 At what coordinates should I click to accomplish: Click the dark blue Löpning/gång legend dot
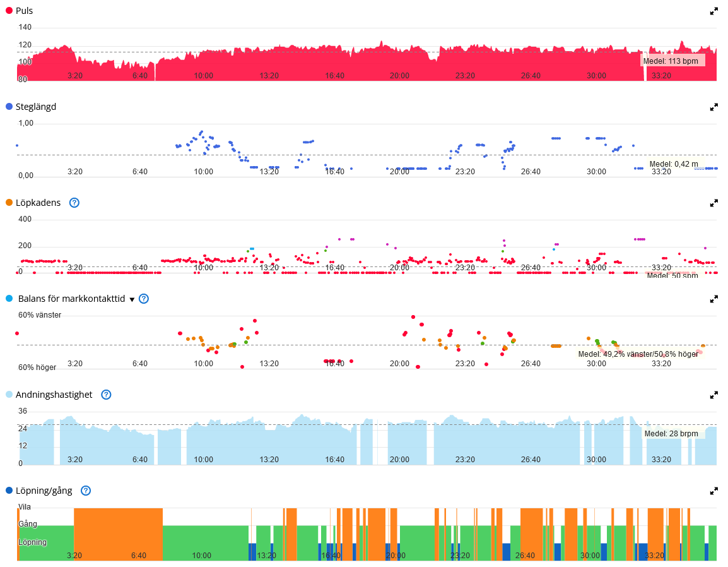click(9, 491)
